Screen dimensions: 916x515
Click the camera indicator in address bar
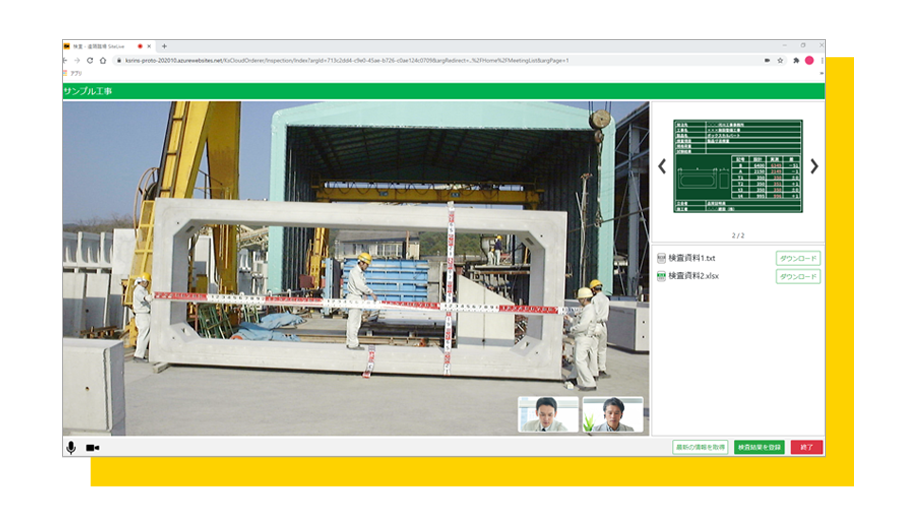click(767, 60)
